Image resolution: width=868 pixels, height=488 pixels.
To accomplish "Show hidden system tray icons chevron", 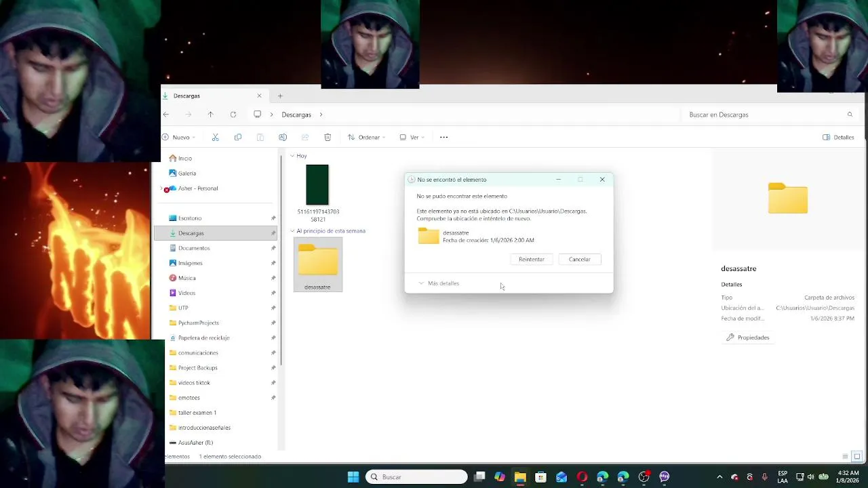I will (719, 476).
